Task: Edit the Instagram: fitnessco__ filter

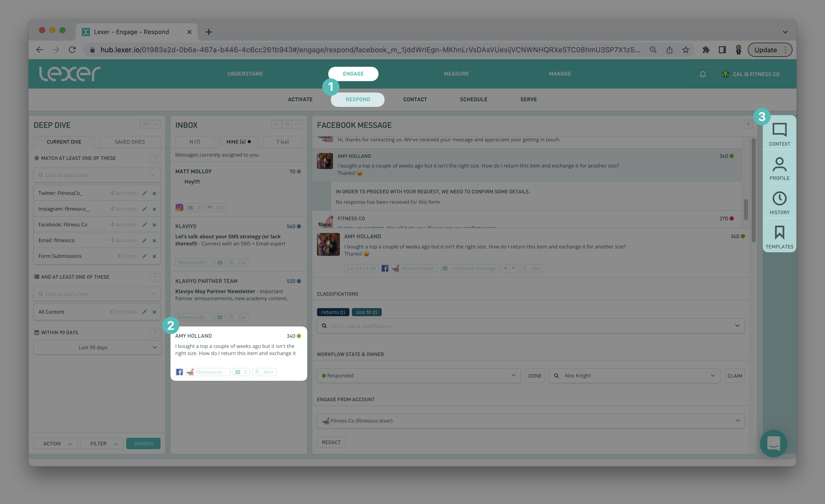Action: 144,209
